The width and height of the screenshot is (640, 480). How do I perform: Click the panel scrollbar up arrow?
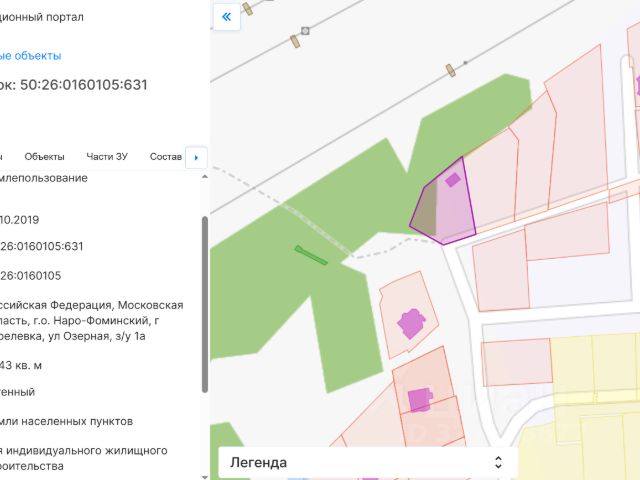coord(205,177)
